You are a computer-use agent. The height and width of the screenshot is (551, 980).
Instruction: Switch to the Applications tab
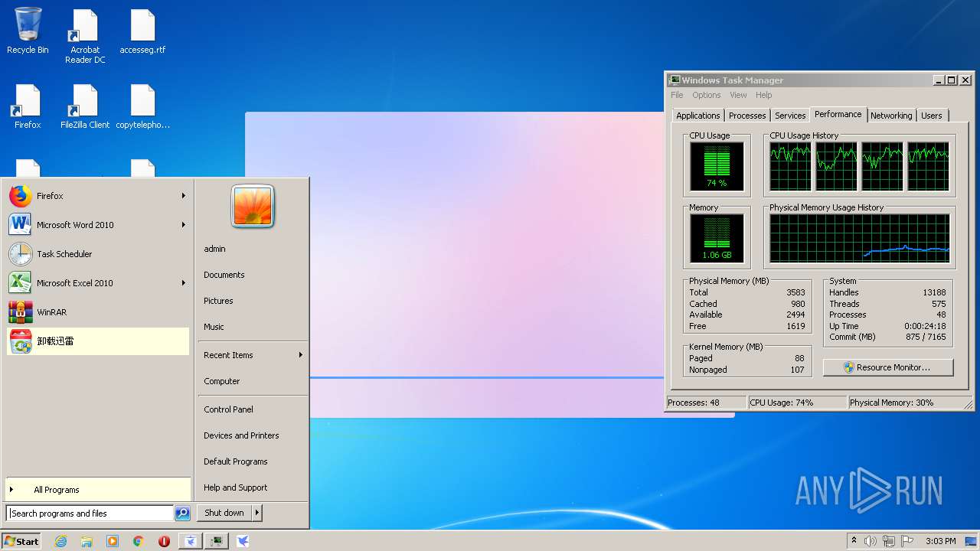pyautogui.click(x=698, y=116)
